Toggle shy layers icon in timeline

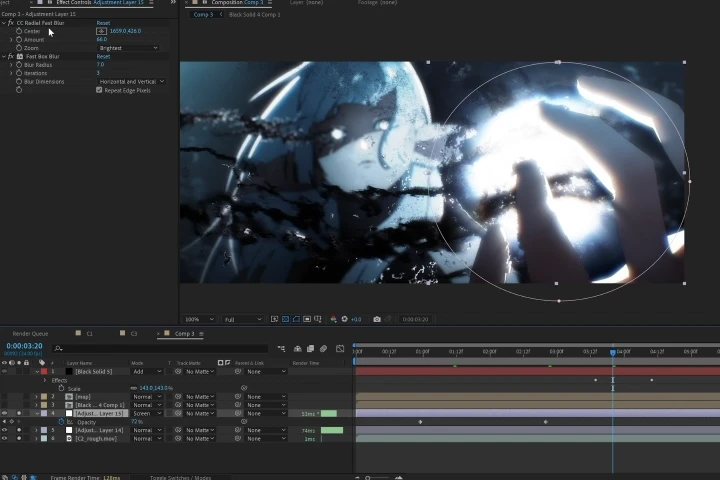point(298,349)
